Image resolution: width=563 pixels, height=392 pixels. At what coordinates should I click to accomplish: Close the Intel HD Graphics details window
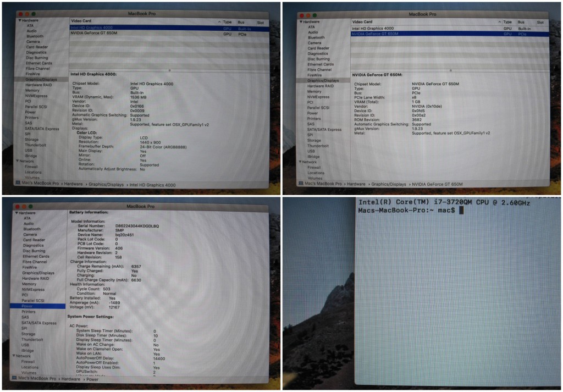[21, 14]
